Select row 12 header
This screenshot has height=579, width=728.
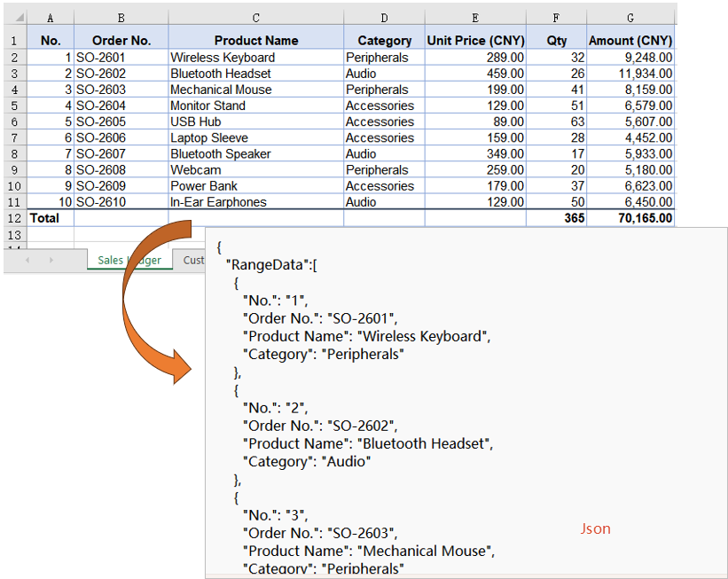click(x=15, y=218)
